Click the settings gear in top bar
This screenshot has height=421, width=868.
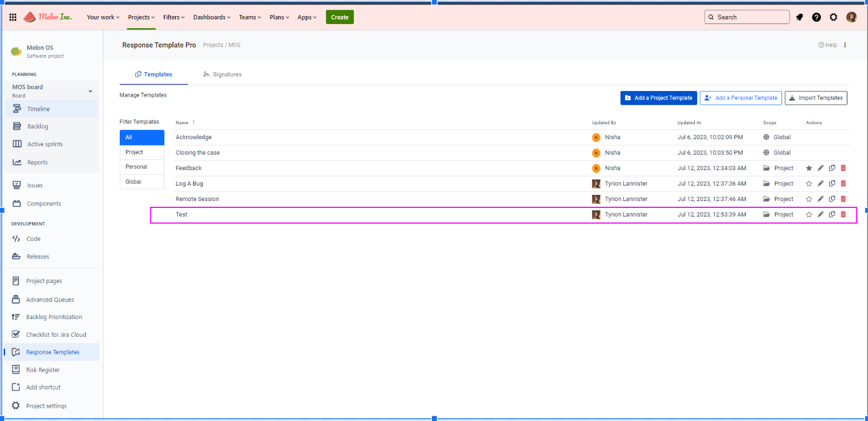click(x=834, y=17)
